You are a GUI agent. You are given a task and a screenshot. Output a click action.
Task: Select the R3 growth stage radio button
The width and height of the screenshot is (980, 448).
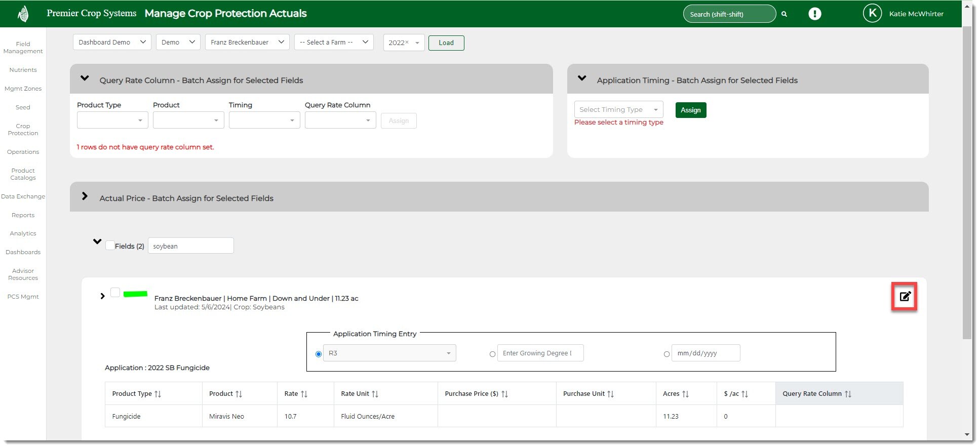point(319,354)
